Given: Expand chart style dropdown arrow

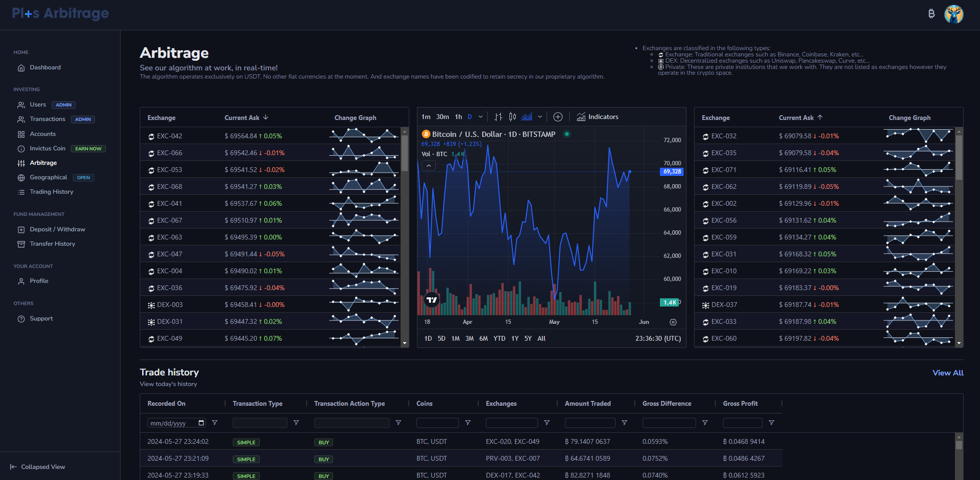Looking at the screenshot, I should [540, 117].
